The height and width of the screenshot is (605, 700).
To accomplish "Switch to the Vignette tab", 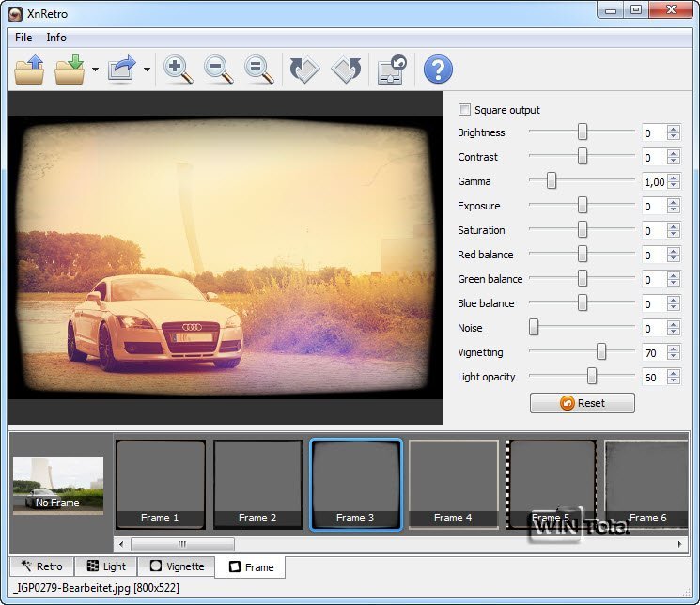I will pyautogui.click(x=177, y=566).
